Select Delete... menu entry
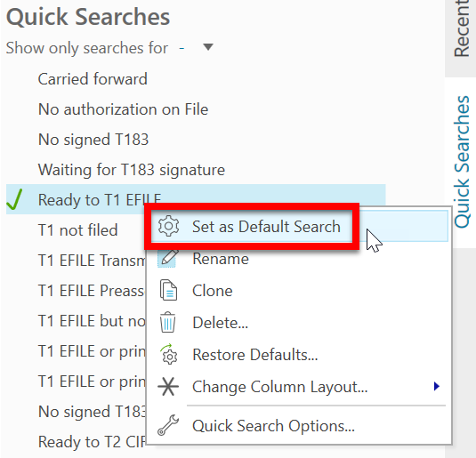The width and height of the screenshot is (476, 458). point(220,322)
